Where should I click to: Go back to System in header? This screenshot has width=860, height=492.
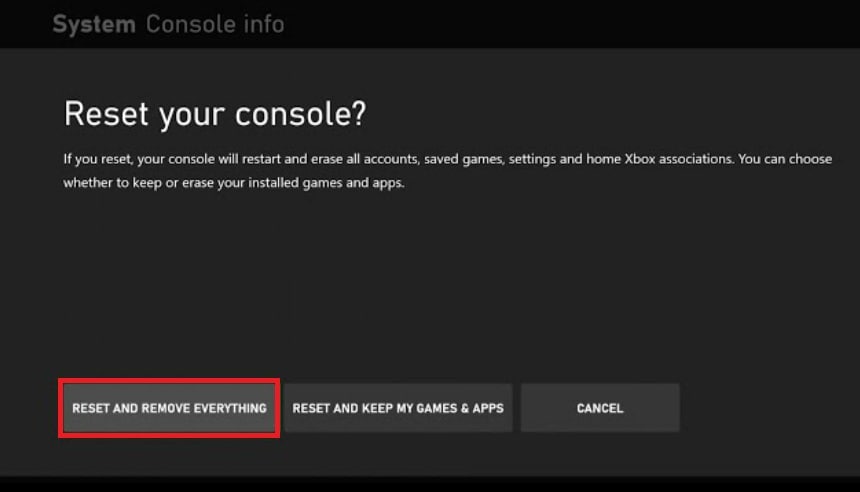click(94, 25)
